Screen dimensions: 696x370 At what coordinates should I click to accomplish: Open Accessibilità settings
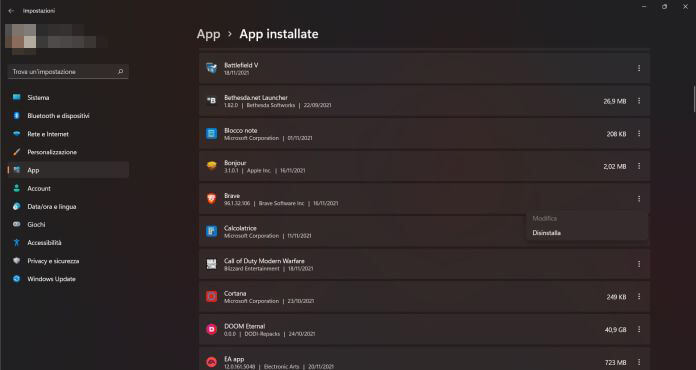(68, 243)
